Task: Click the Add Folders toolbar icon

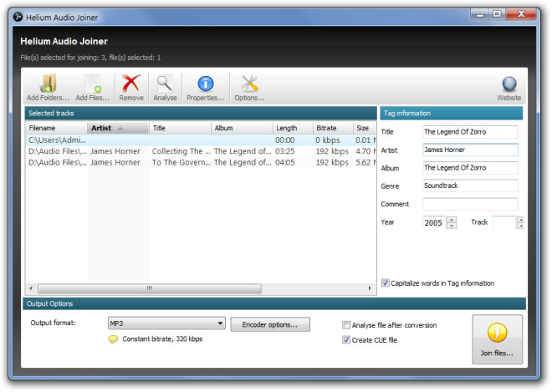Action: [48, 84]
